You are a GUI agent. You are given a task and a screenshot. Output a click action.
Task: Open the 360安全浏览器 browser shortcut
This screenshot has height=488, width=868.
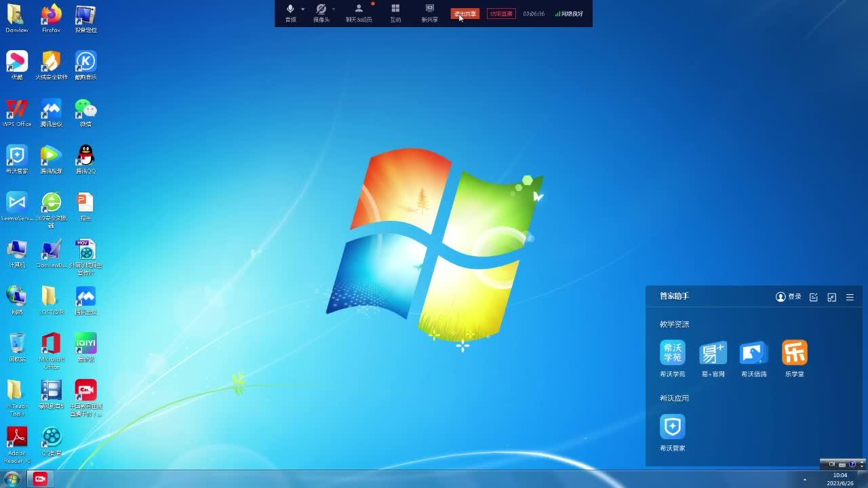tap(51, 209)
